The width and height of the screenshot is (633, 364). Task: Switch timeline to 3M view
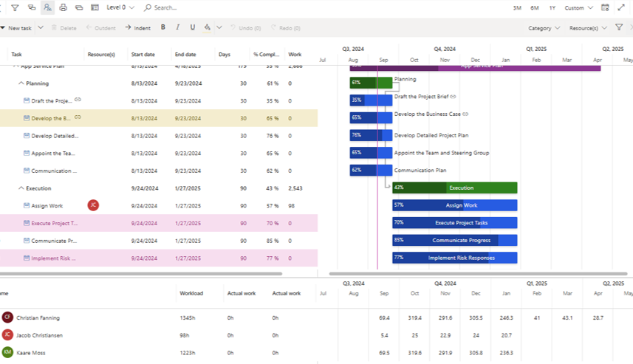pos(517,7)
